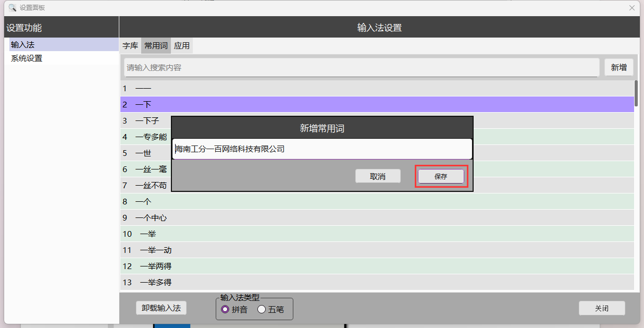Image resolution: width=644 pixels, height=328 pixels.
Task: Select row 6 一丝一毫
Action: (145, 169)
